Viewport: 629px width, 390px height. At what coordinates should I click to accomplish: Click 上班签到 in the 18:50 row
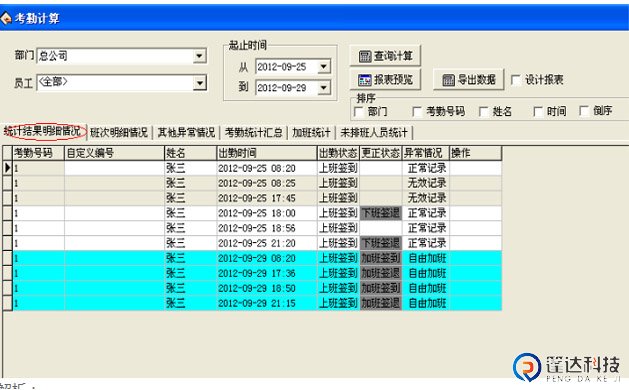click(338, 288)
